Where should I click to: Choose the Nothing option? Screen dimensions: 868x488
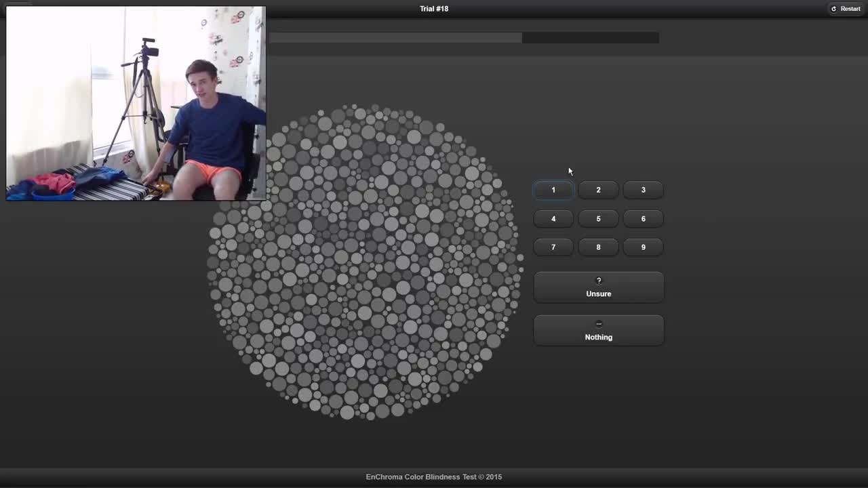pyautogui.click(x=598, y=331)
